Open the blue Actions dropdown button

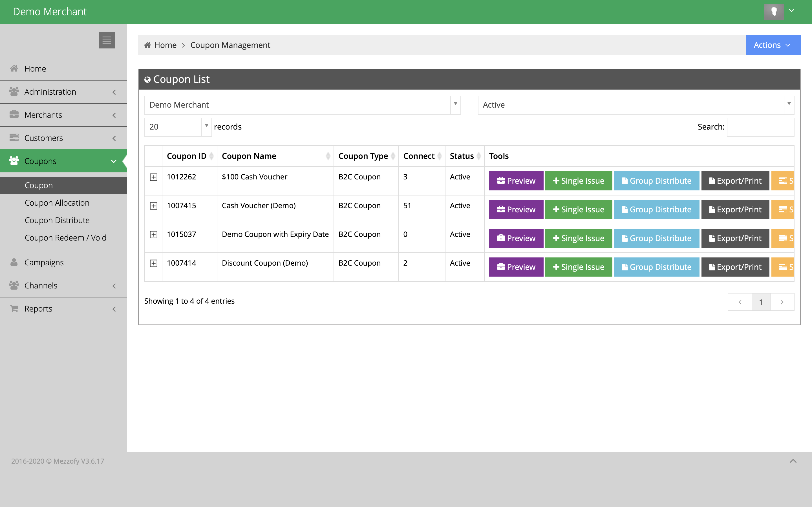[773, 45]
